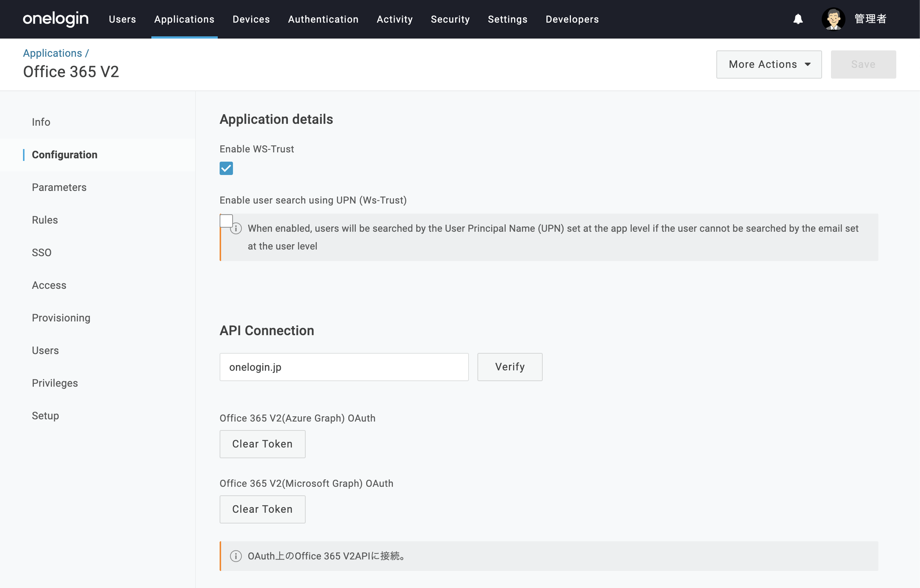Open the Access tab

pos(49,285)
